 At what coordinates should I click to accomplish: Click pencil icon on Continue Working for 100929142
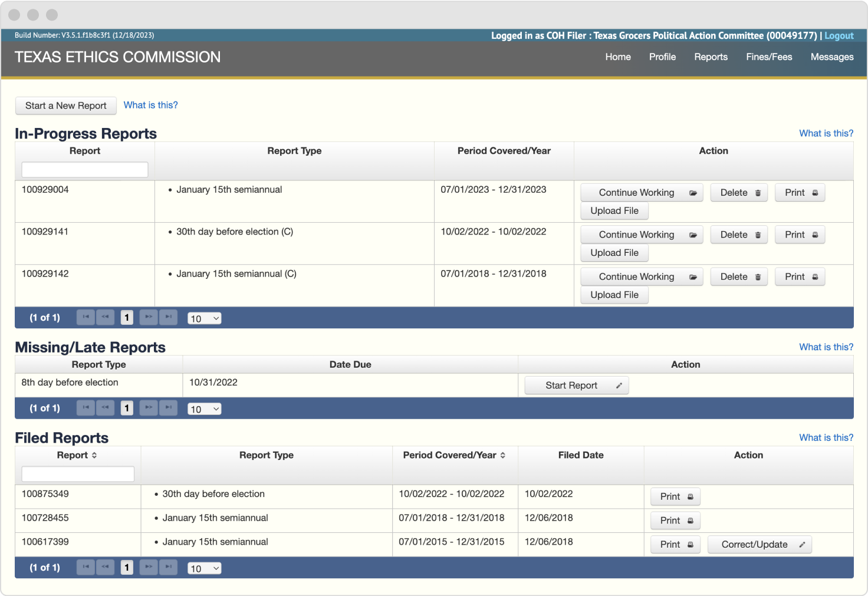click(692, 276)
